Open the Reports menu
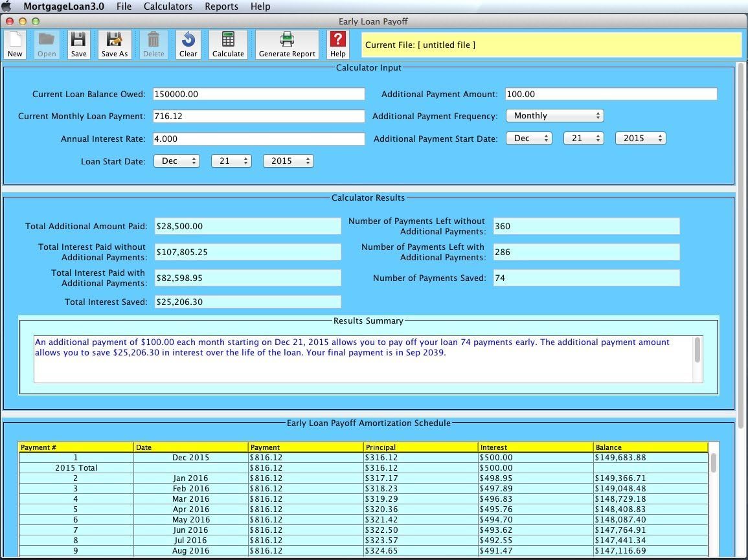748x560 pixels. click(221, 6)
